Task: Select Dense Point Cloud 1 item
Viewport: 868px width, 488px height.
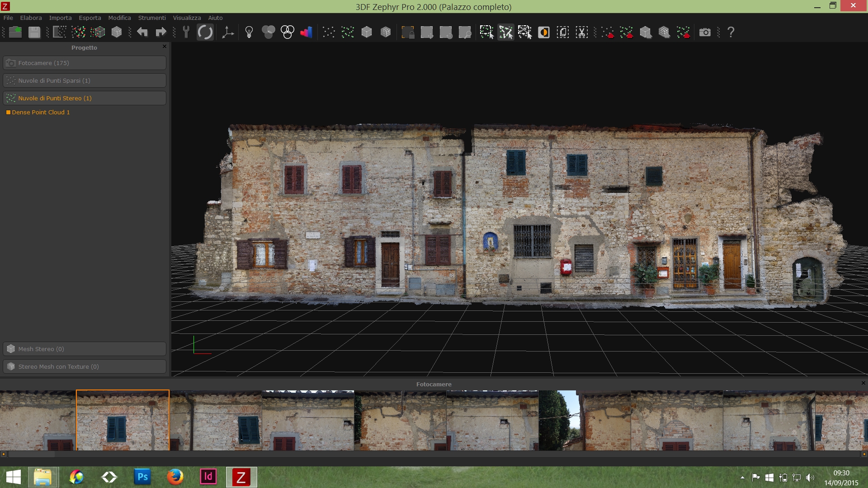Action: [41, 112]
